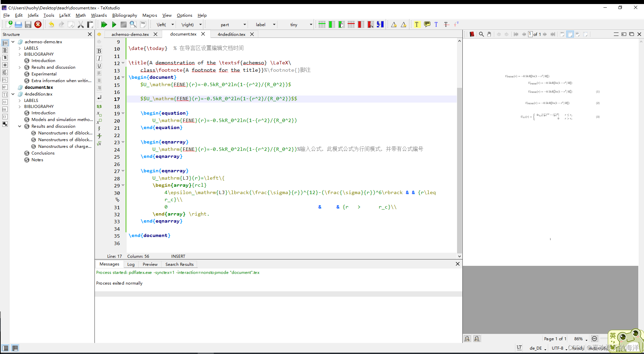644x354 pixels.
Task: Click the red close-document icon
Action: pos(38,24)
